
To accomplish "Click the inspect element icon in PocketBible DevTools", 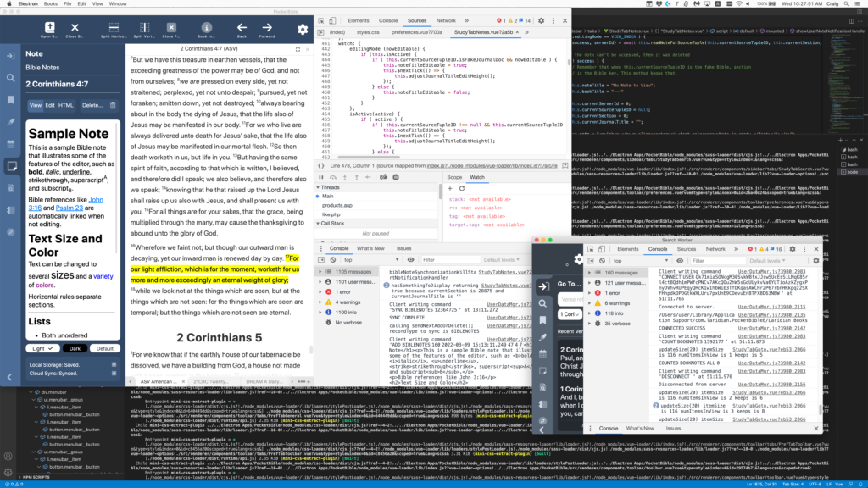I will [321, 21].
